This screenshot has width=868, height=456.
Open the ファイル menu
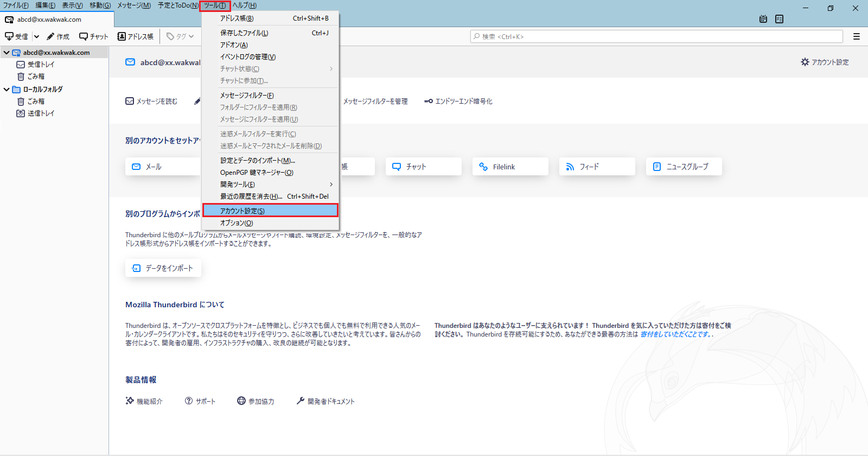(x=16, y=5)
